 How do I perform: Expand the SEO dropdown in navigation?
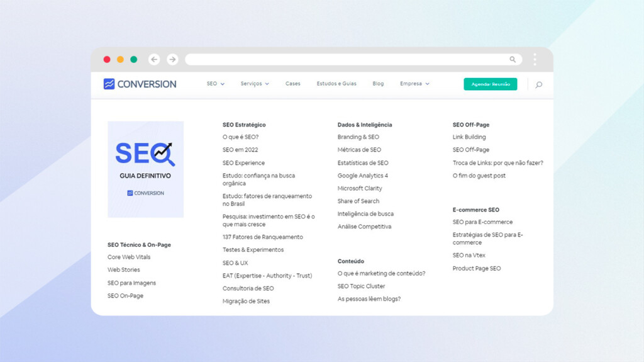[x=216, y=84]
